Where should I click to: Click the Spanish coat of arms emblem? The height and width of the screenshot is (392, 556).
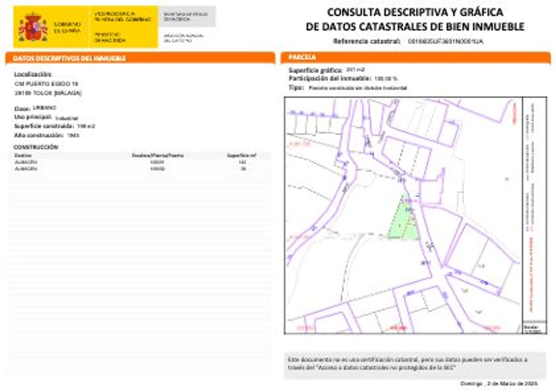coord(33,27)
